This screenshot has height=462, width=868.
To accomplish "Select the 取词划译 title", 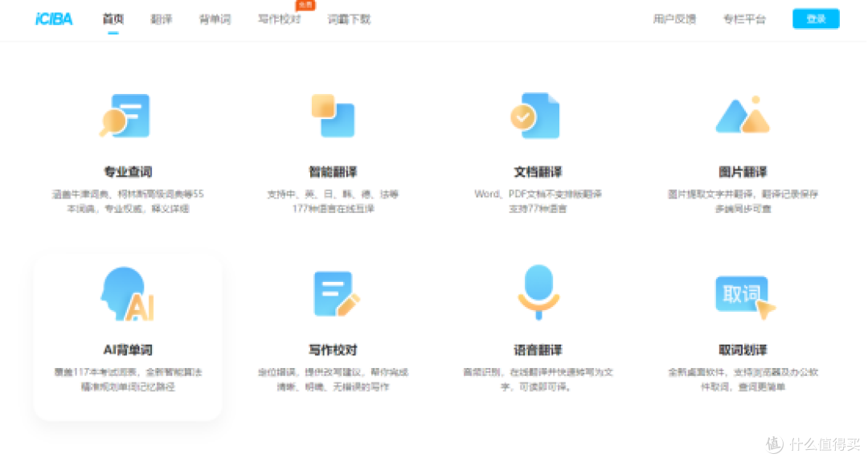I will 743,350.
